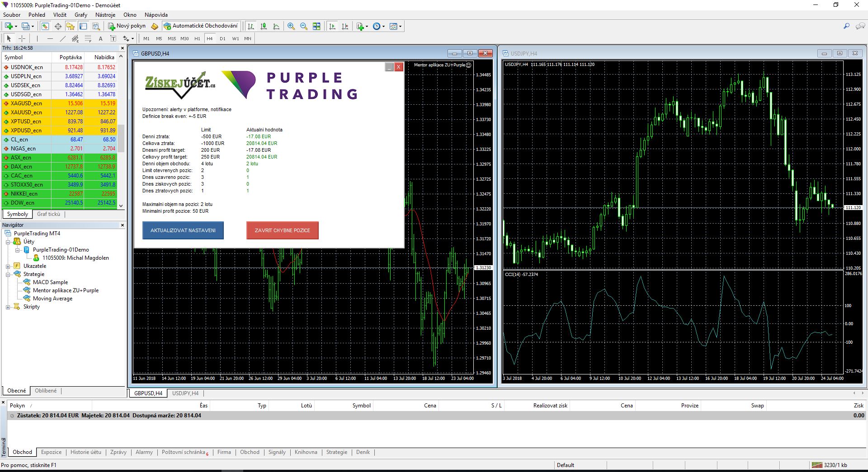The height and width of the screenshot is (472, 868).
Task: Select the cursor arrow tool
Action: click(9, 38)
